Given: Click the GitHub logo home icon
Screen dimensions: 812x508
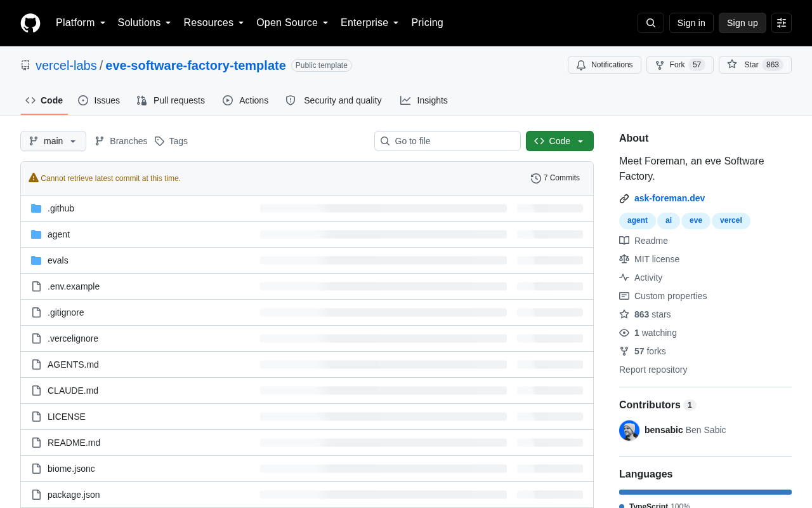Looking at the screenshot, I should (30, 23).
